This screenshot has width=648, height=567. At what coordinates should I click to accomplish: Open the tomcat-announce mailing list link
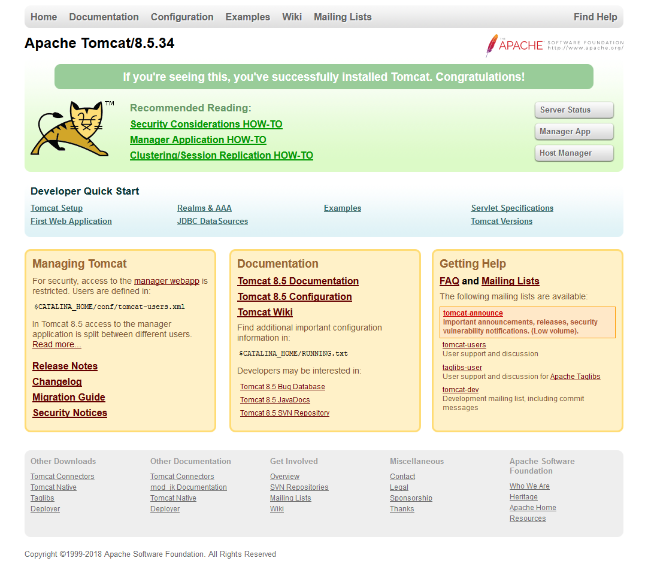(x=473, y=313)
